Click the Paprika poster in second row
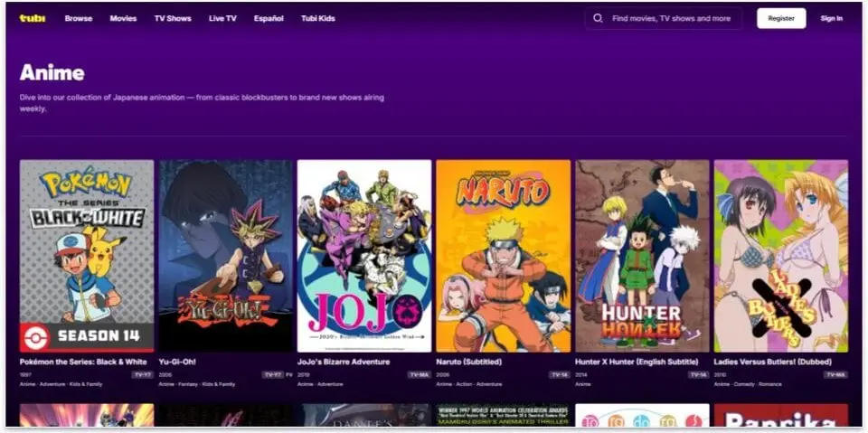 [781, 415]
